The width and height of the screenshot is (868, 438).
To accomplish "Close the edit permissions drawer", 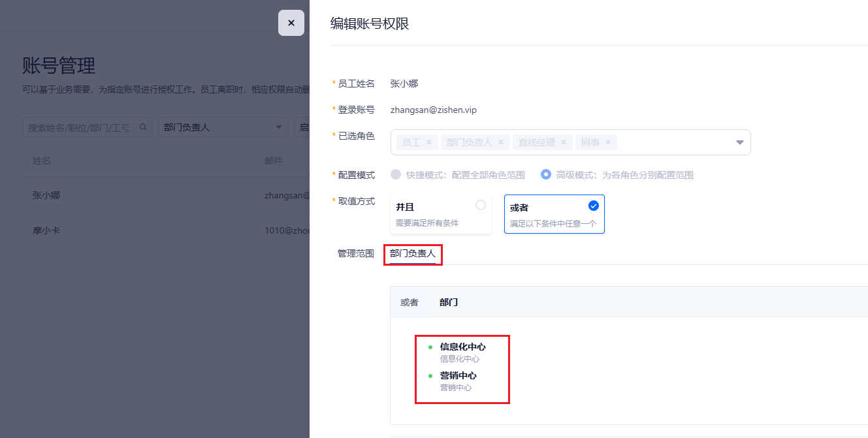I will click(291, 23).
